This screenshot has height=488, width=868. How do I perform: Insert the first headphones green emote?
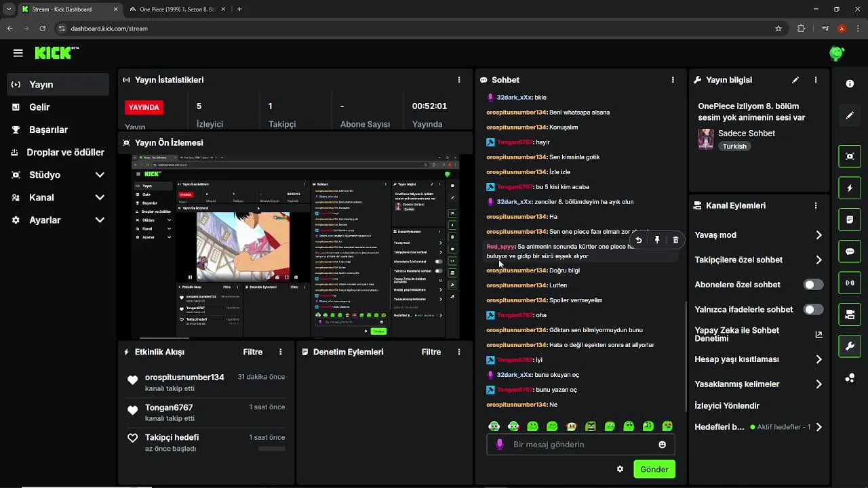pyautogui.click(x=494, y=426)
